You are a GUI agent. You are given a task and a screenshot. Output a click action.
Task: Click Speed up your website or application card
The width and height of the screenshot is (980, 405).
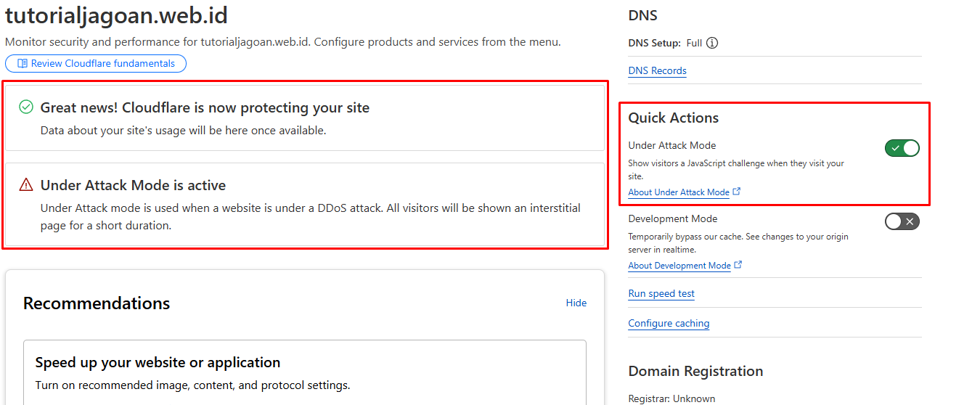[x=305, y=372]
